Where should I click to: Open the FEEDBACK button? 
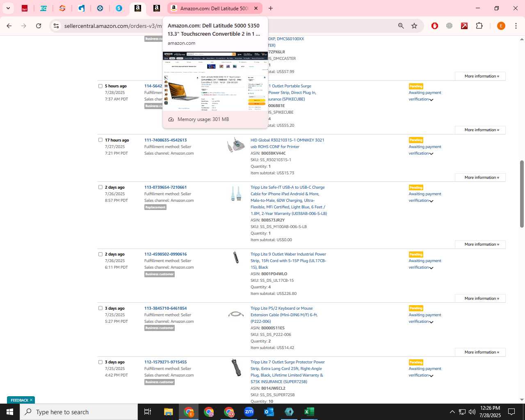coord(19,400)
